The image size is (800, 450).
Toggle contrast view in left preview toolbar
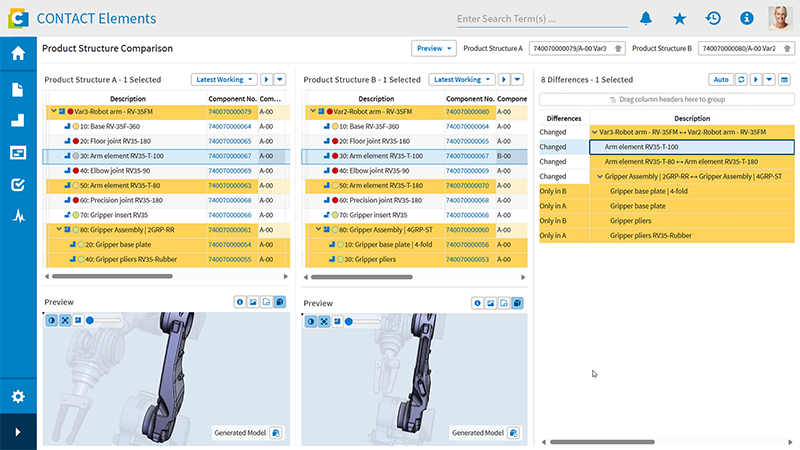coord(53,320)
